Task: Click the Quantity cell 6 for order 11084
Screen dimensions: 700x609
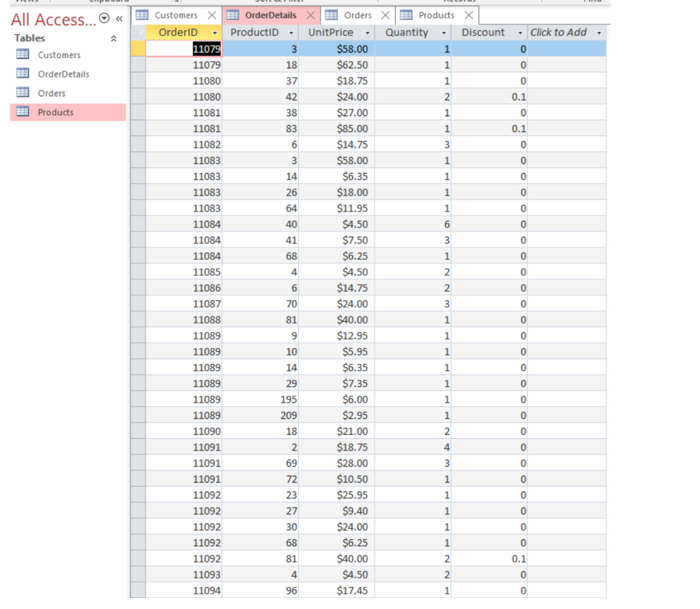Action: tap(413, 224)
